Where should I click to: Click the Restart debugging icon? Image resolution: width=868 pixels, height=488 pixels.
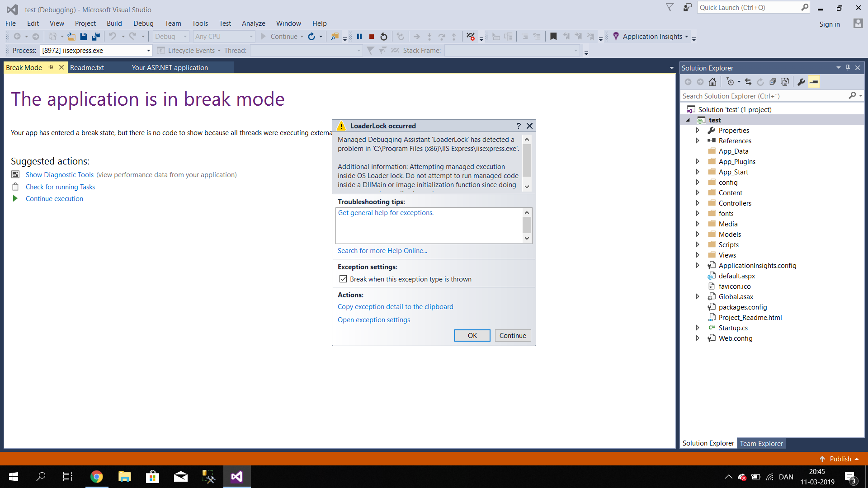click(384, 37)
